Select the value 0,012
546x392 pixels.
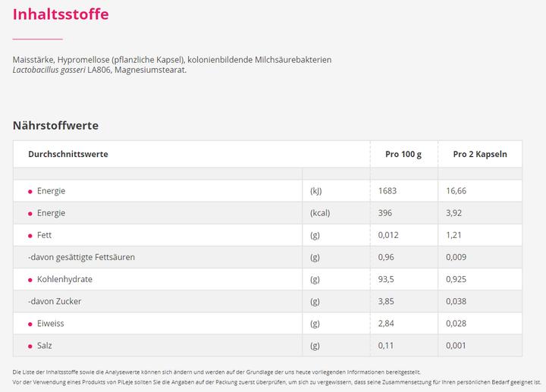(388, 235)
